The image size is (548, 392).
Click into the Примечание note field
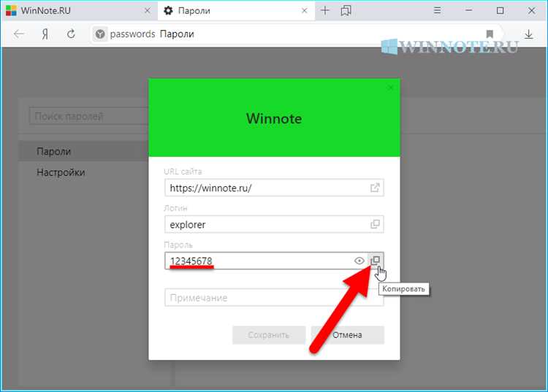pyautogui.click(x=274, y=298)
